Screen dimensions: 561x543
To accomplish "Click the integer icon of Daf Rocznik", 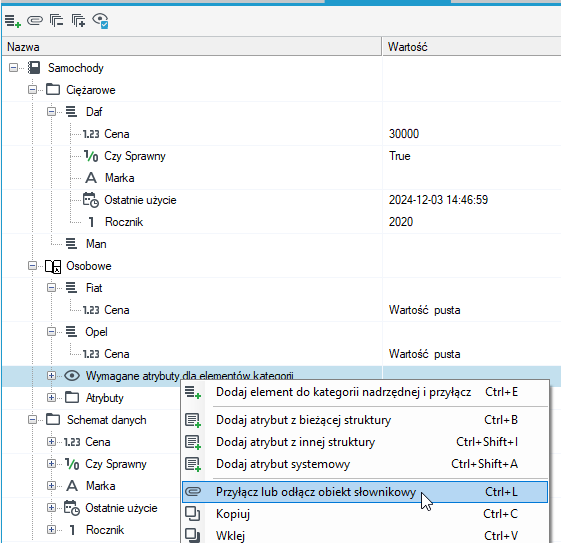I will 91,222.
